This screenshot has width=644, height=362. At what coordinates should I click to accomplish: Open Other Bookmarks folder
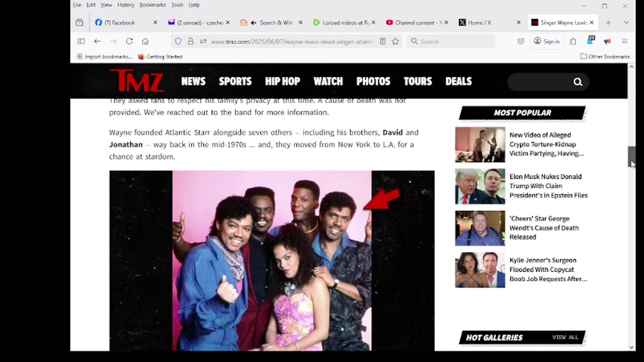pyautogui.click(x=605, y=57)
